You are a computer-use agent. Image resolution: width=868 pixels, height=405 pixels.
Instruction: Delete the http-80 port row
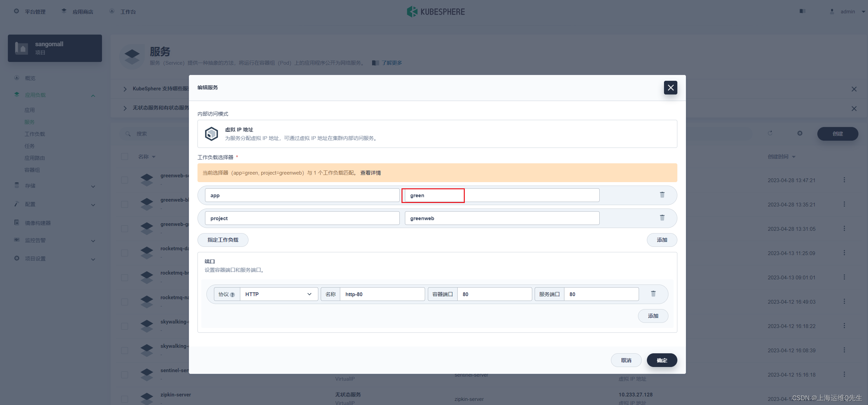[x=653, y=294]
